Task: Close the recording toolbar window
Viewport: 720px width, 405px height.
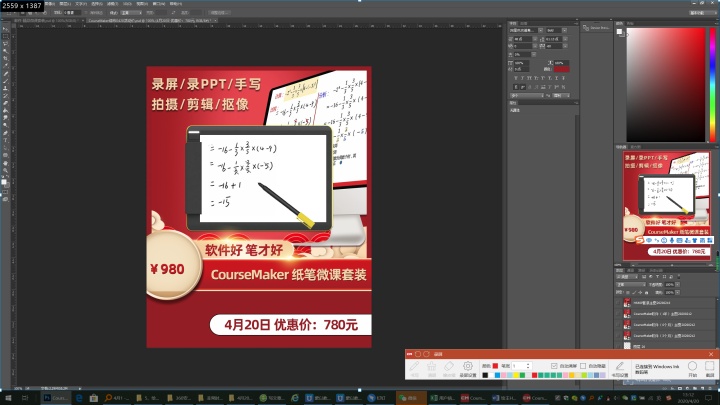Action: click(x=711, y=354)
